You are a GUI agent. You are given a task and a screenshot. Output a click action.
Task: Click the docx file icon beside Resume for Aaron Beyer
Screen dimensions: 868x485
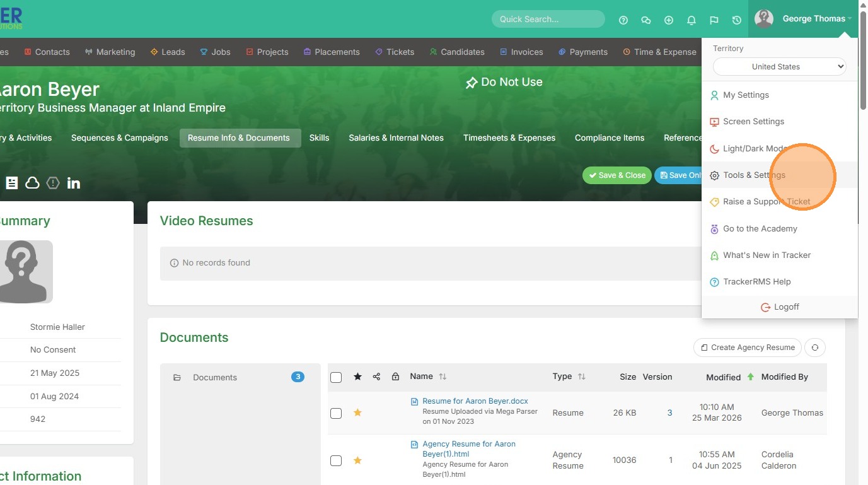coord(414,402)
